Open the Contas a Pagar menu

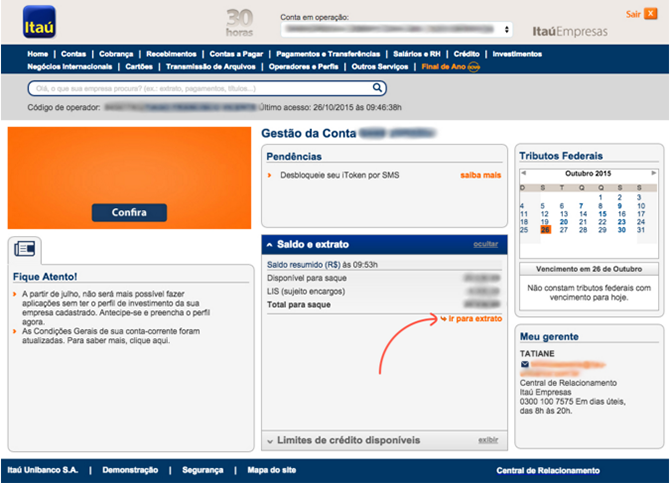236,54
